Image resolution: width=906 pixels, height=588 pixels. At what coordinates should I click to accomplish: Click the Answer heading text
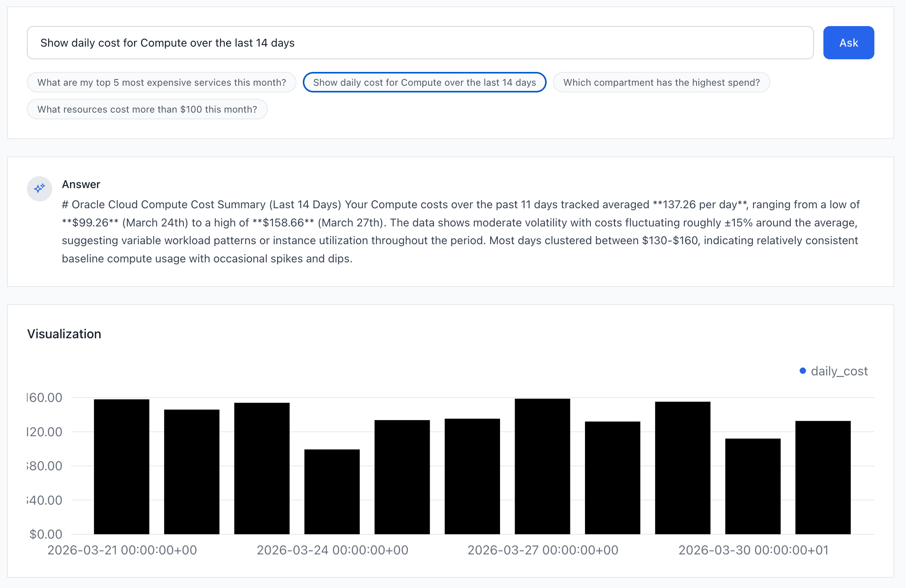point(81,184)
